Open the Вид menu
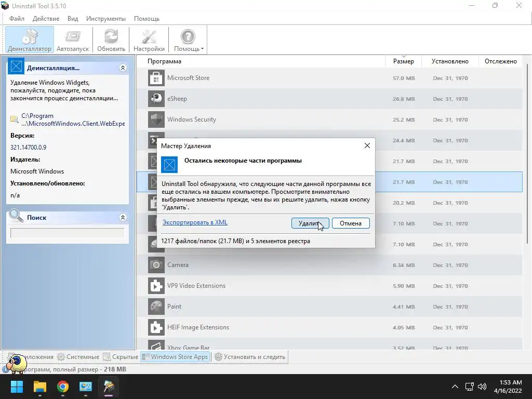The width and height of the screenshot is (532, 399). 73,19
